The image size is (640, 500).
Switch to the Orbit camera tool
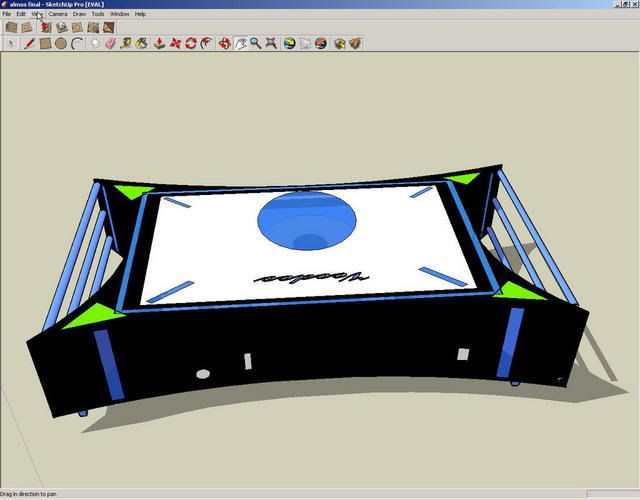224,44
